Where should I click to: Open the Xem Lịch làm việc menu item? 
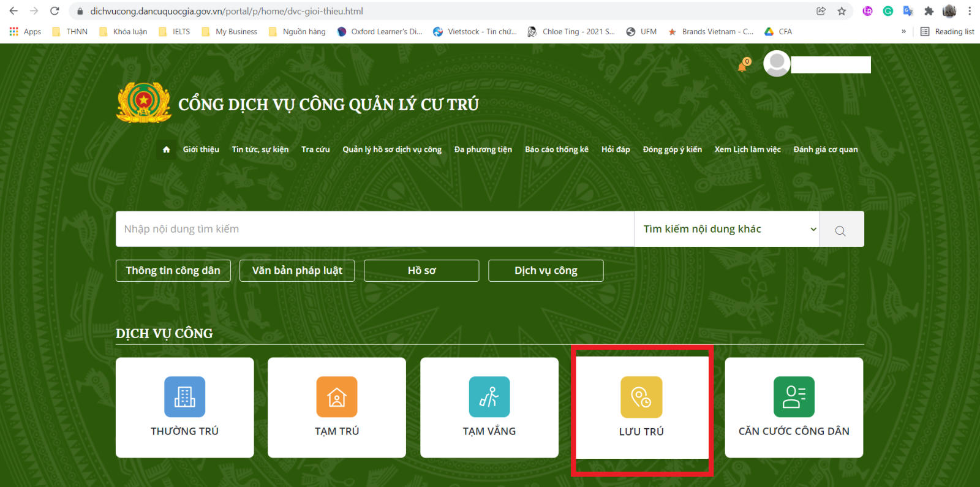[x=748, y=149]
